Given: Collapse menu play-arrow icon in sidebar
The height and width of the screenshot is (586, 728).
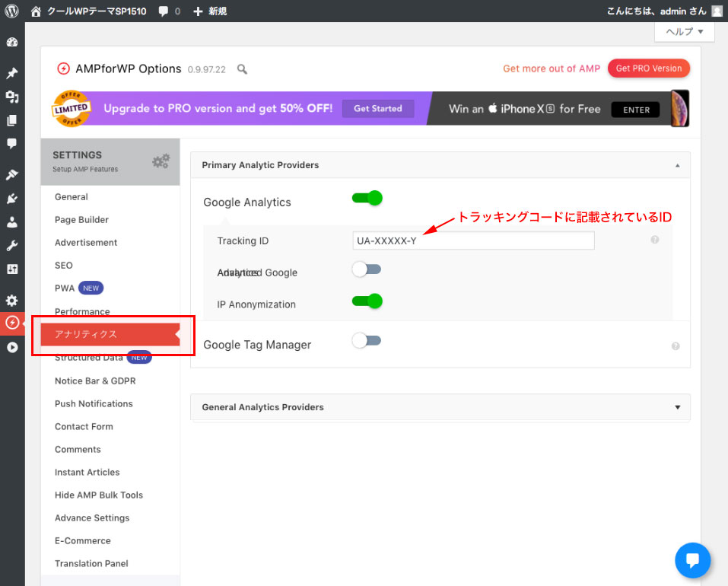Looking at the screenshot, I should tap(12, 347).
